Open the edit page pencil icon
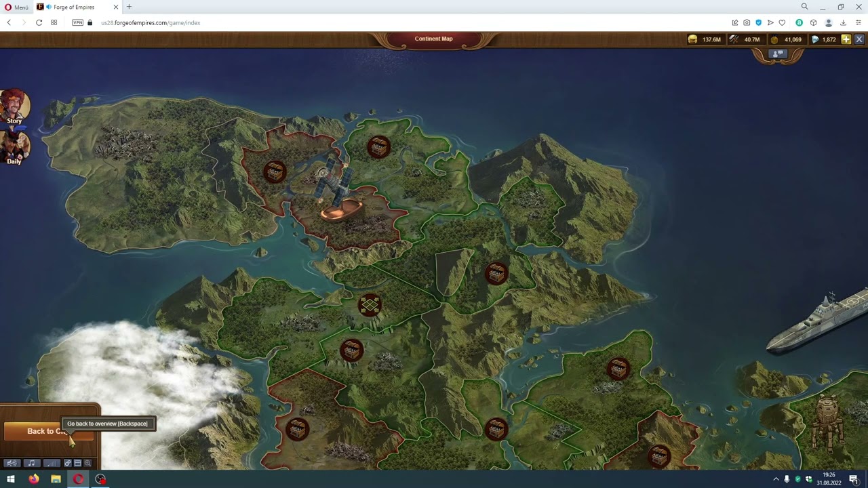This screenshot has width=868, height=488. (734, 22)
